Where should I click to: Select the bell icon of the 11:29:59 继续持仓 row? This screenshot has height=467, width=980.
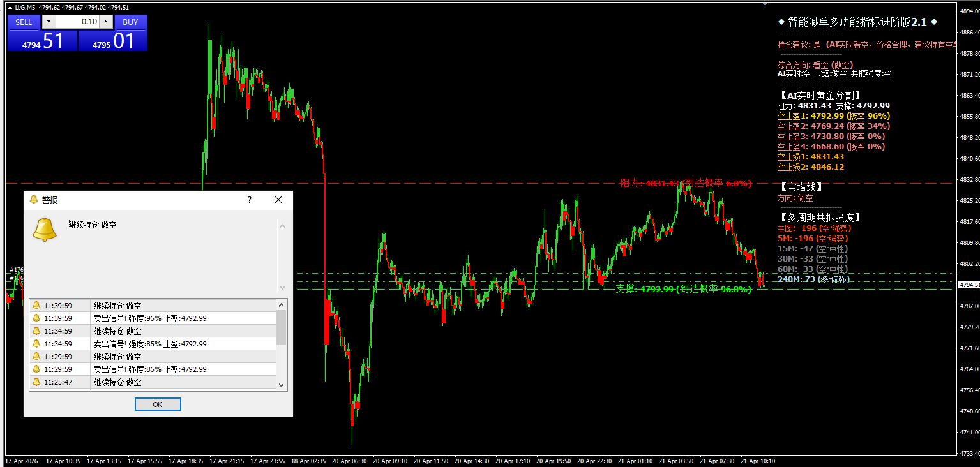pyautogui.click(x=36, y=357)
